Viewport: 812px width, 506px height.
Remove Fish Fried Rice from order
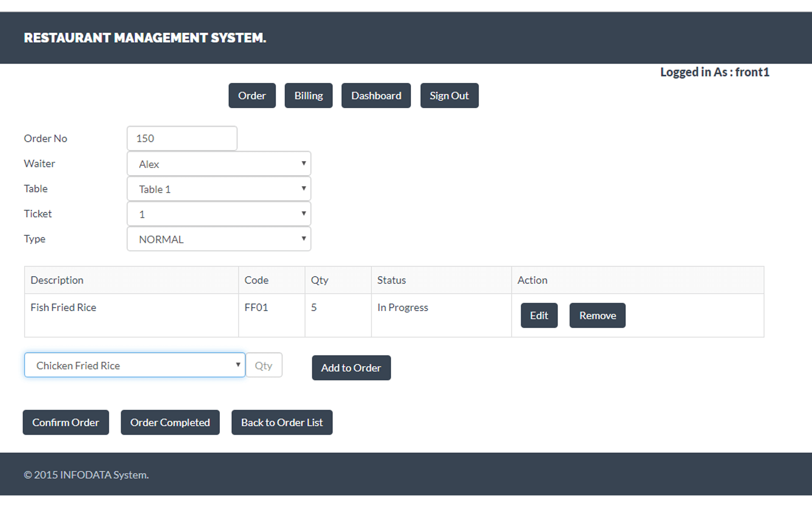[597, 315]
